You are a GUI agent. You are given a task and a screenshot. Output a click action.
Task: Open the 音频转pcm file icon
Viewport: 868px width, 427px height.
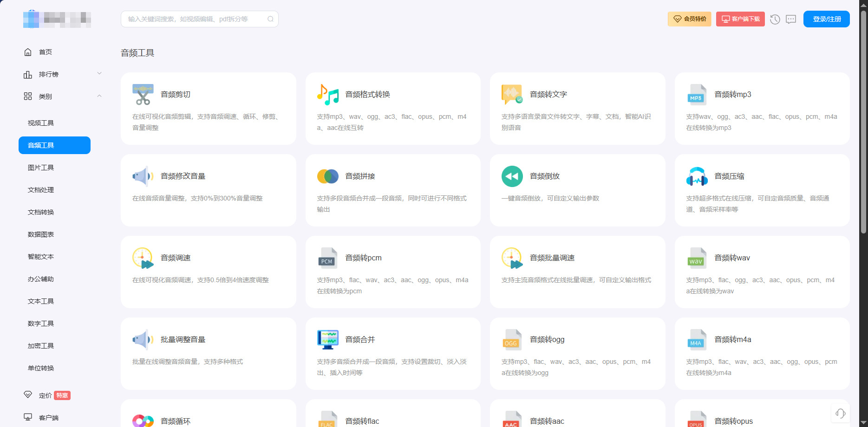point(328,258)
